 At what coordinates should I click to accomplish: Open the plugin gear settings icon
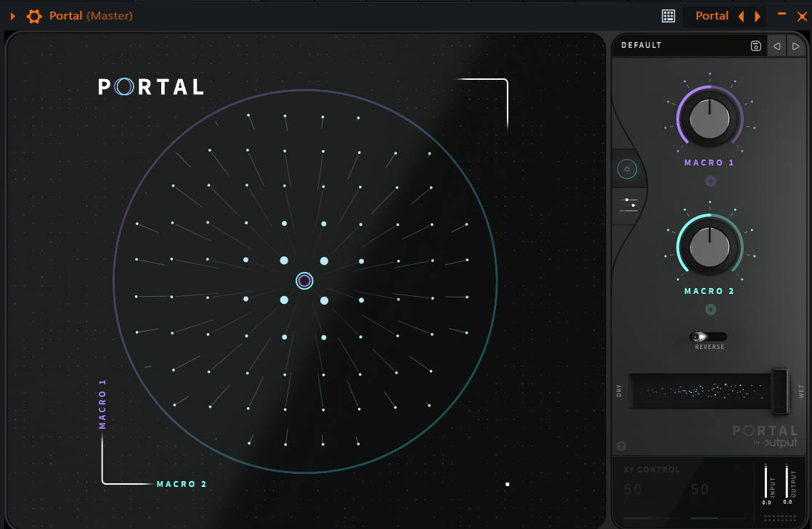click(x=34, y=16)
